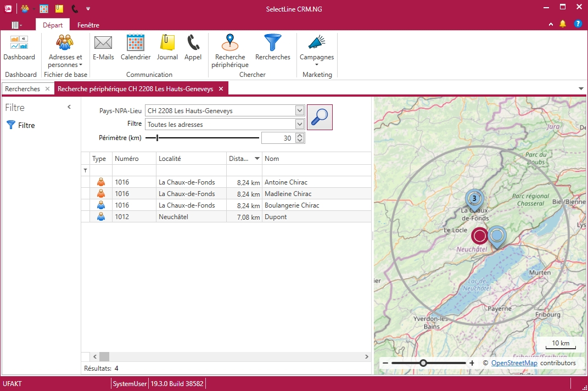The height and width of the screenshot is (391, 588).
Task: Open the quick access toolbar customize arrow
Action: [88, 9]
